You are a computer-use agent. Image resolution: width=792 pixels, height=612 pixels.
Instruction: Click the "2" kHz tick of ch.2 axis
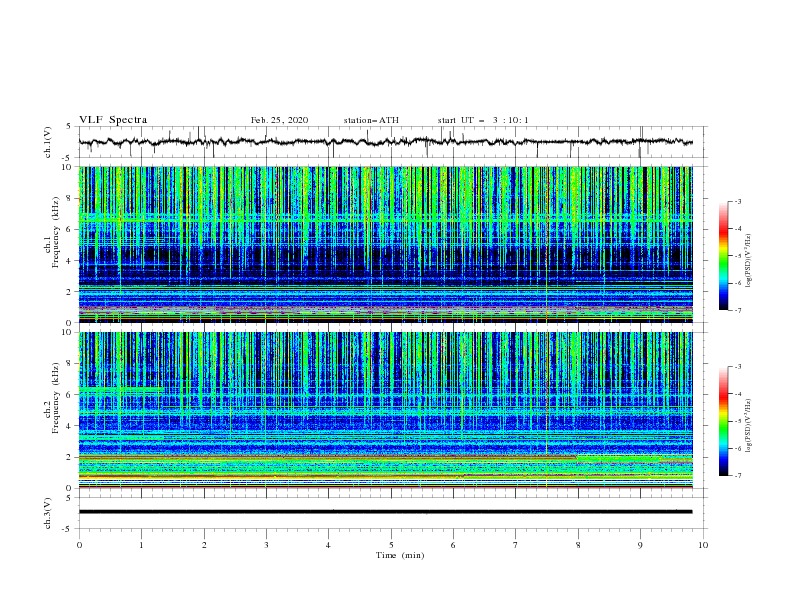[70, 457]
